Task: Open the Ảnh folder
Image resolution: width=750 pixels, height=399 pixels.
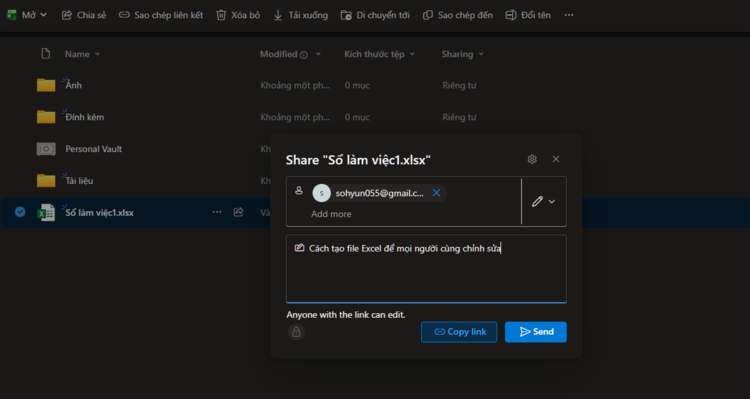Action: (x=74, y=85)
